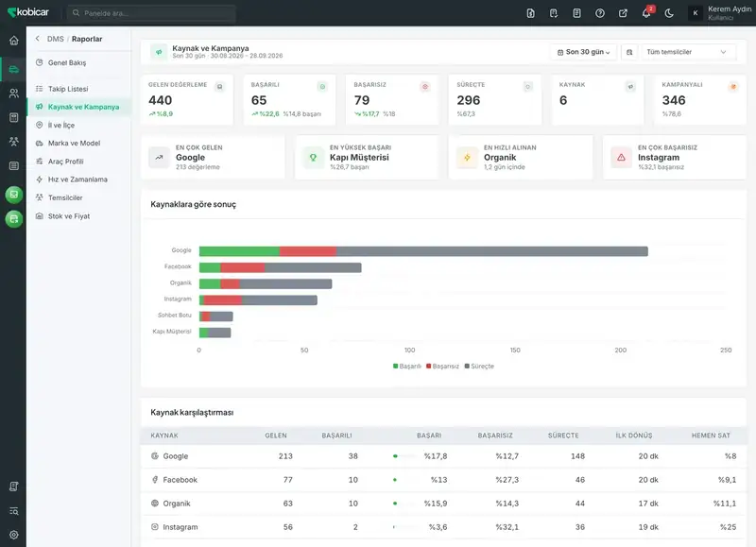This screenshot has height=547, width=756.
Task: Open the gear settings icon in left rail
Action: (x=13, y=535)
